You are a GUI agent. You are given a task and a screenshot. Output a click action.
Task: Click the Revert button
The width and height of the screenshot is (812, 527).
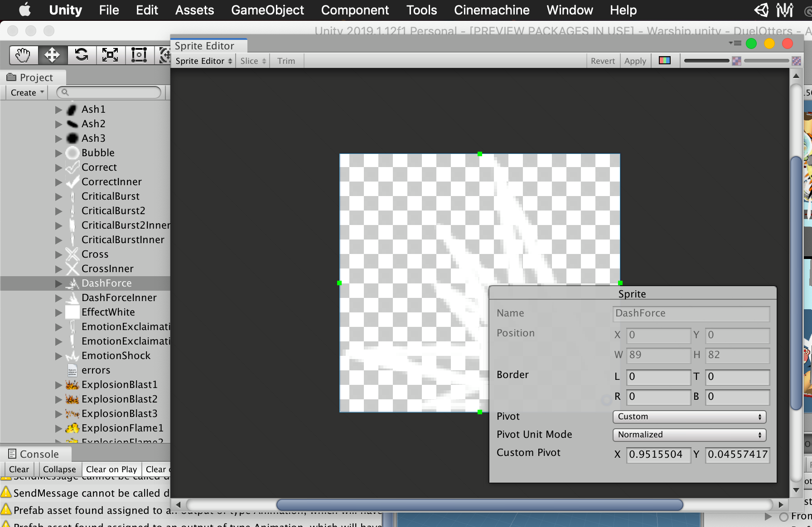click(x=603, y=61)
